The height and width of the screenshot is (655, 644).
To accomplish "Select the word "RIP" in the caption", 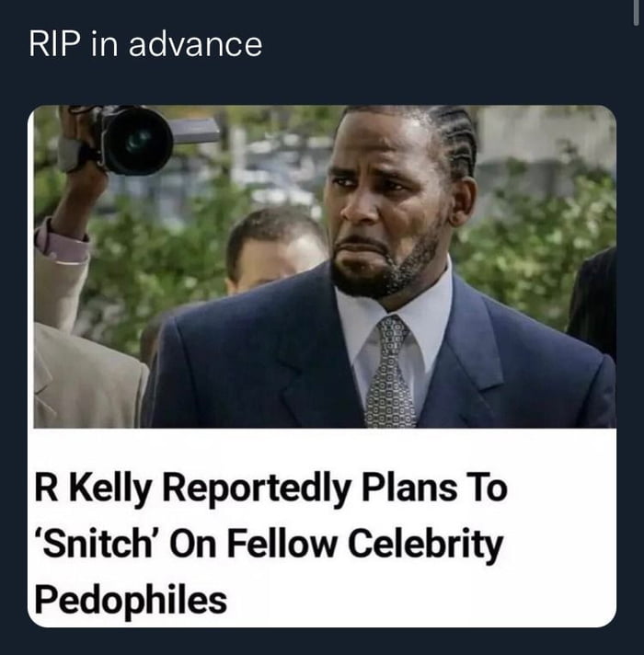I will 54,45.
